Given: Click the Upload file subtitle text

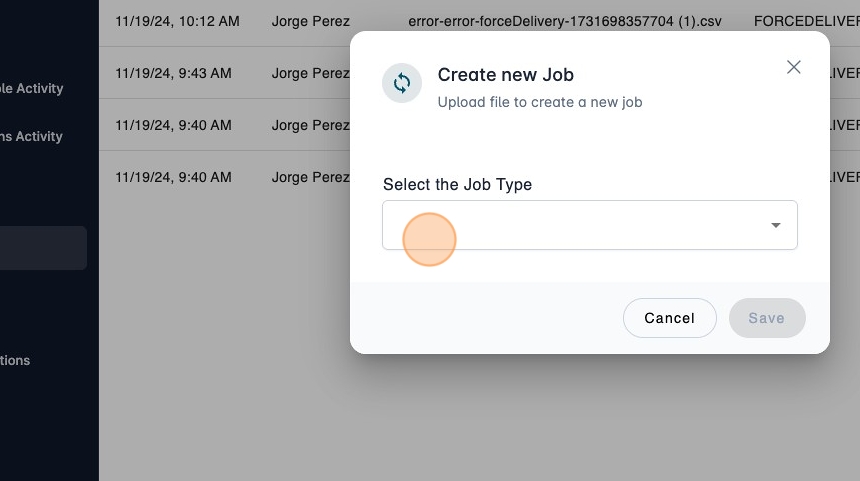Looking at the screenshot, I should click(x=539, y=102).
